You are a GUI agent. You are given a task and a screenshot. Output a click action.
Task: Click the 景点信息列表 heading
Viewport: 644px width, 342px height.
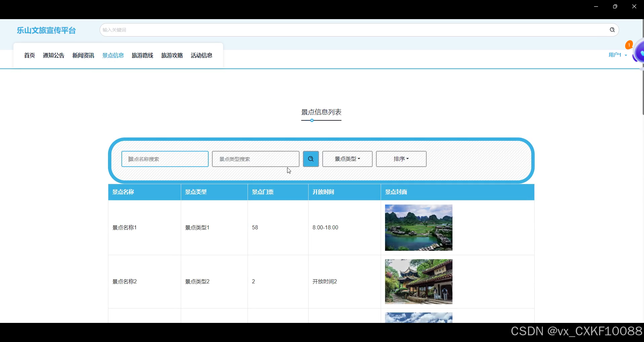(x=321, y=112)
